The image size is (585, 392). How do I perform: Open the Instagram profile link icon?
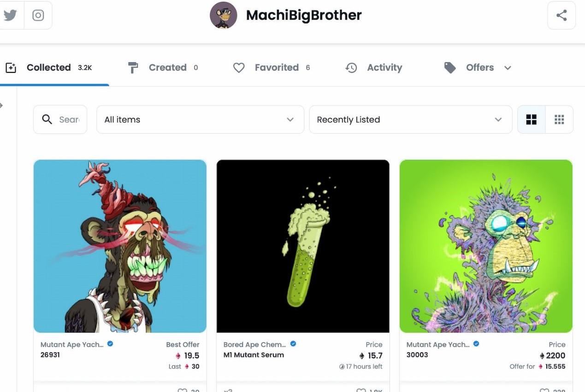pos(38,15)
